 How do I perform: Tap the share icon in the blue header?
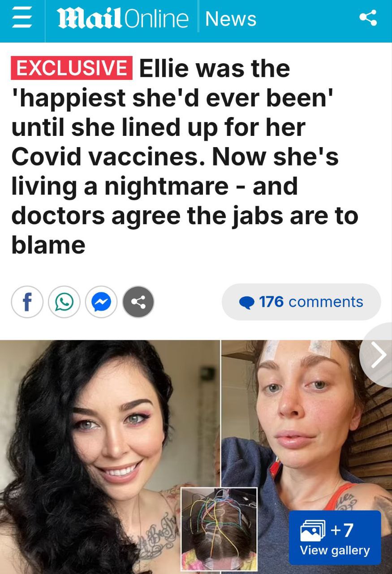click(368, 18)
